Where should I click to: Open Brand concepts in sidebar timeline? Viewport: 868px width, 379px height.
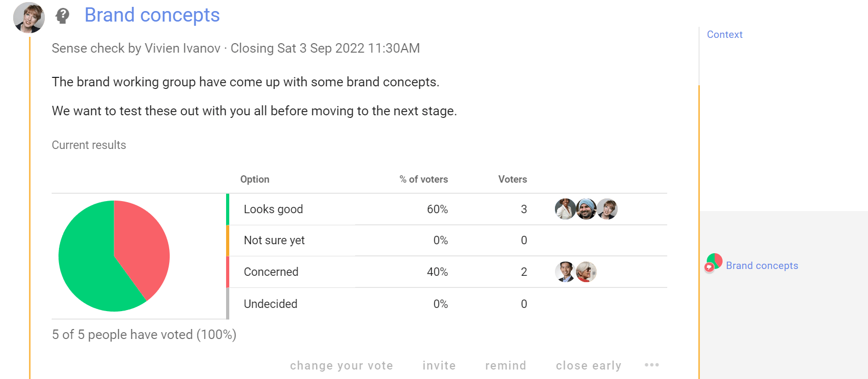[x=762, y=265]
